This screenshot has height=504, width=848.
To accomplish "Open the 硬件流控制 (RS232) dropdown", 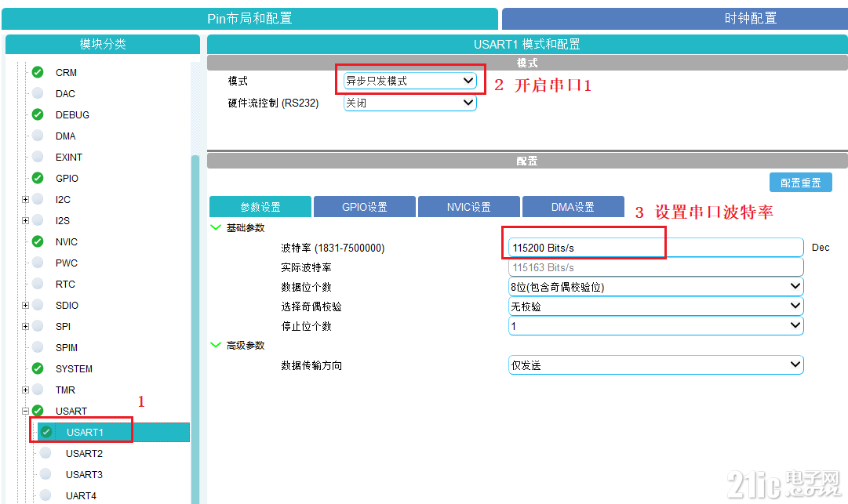I will (410, 103).
